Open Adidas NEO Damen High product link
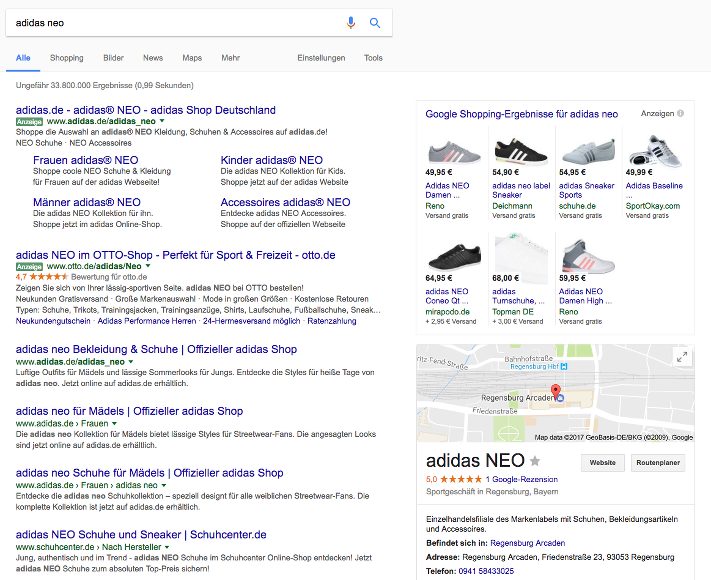The height and width of the screenshot is (580, 711). [x=585, y=296]
